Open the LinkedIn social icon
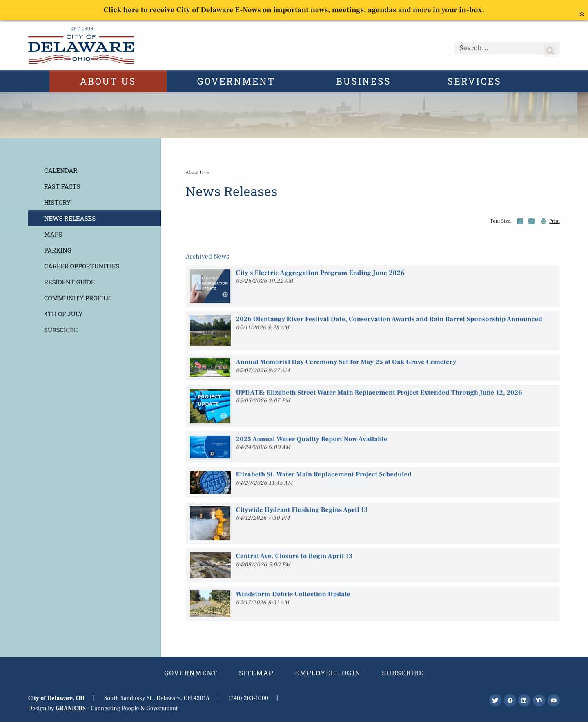 524,700
